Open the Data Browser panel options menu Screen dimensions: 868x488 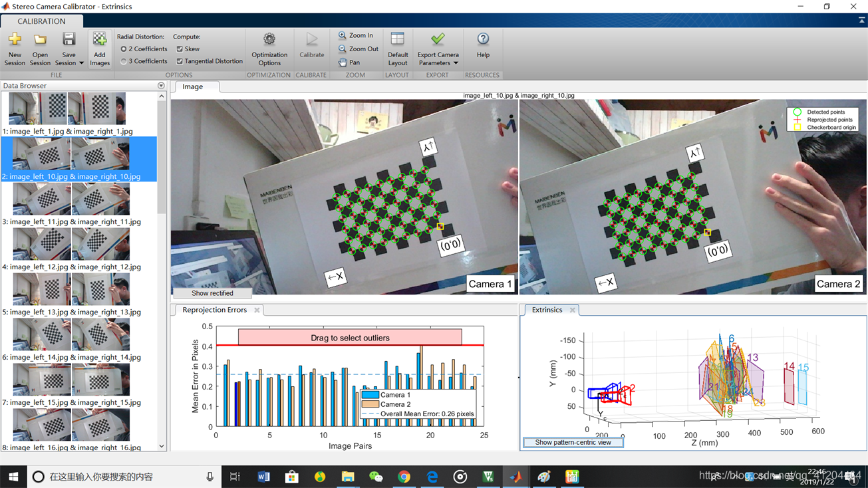pos(161,86)
